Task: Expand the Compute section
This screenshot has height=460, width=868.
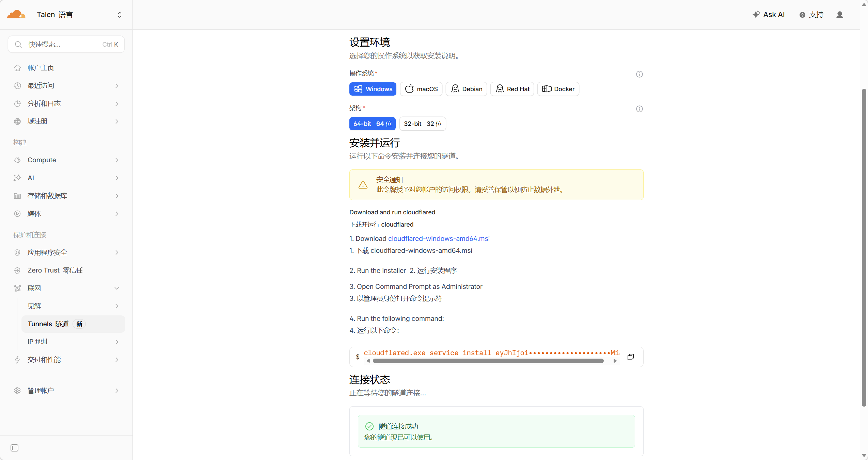Action: [x=42, y=160]
